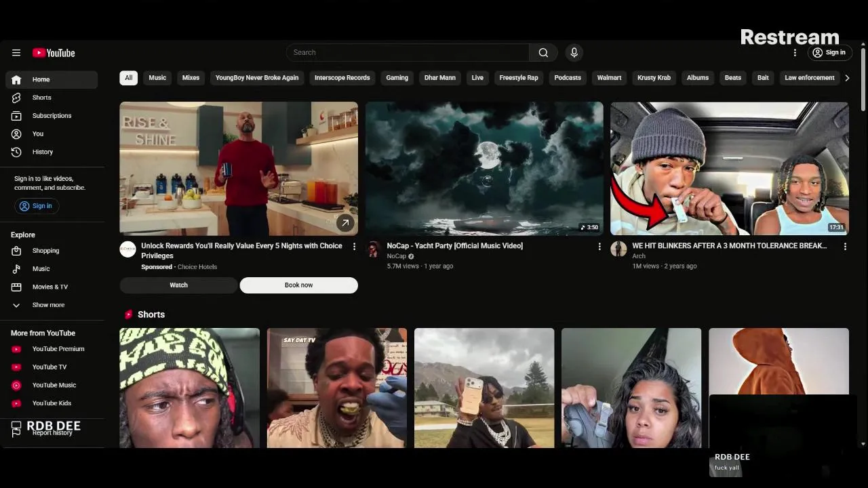Select the Interscope Records chip

pyautogui.click(x=342, y=78)
